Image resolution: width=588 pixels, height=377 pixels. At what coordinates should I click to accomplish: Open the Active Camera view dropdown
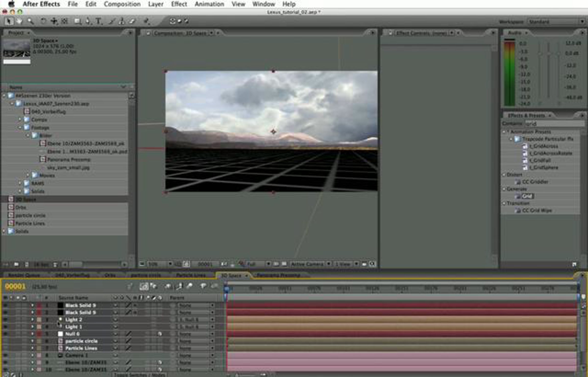coord(311,264)
